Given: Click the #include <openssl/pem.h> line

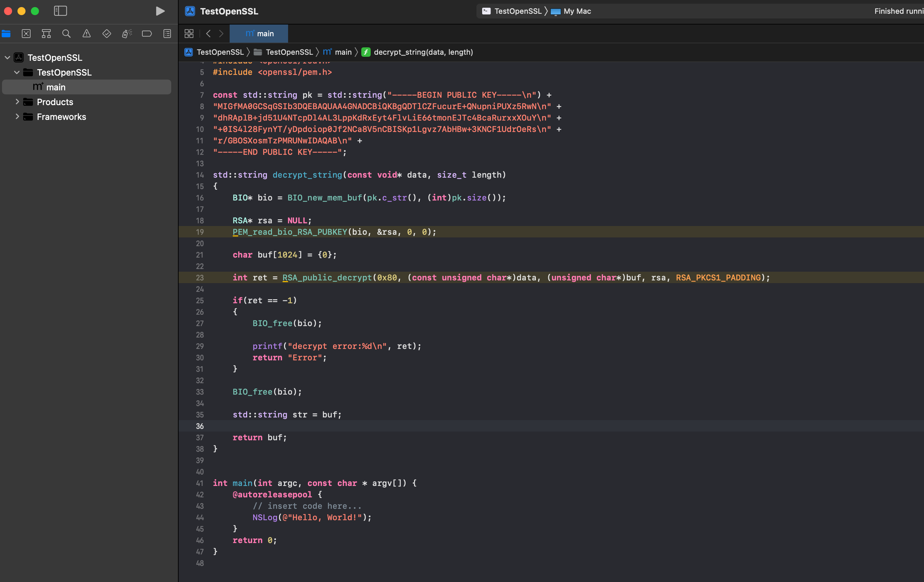Looking at the screenshot, I should (272, 72).
